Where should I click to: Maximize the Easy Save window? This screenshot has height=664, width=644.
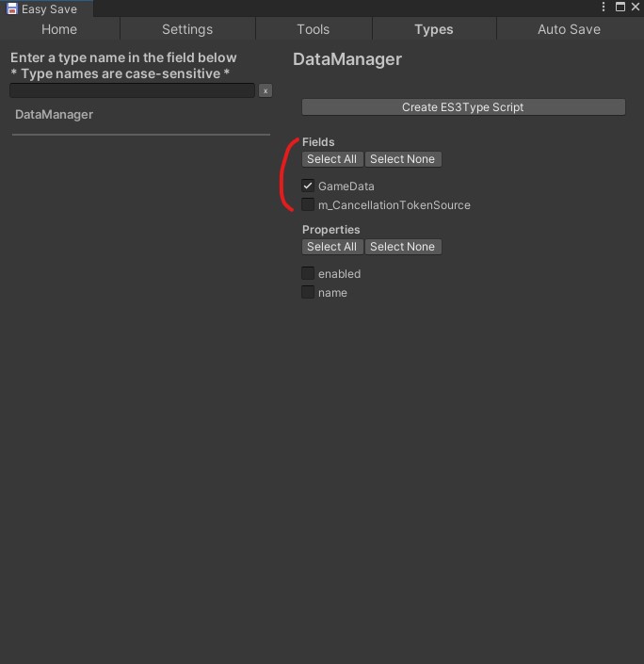pyautogui.click(x=620, y=7)
